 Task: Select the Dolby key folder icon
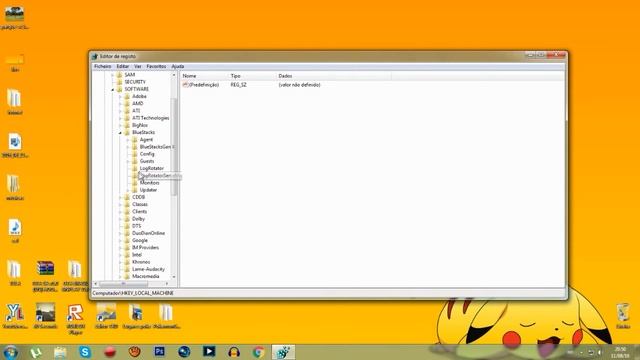pyautogui.click(x=127, y=219)
